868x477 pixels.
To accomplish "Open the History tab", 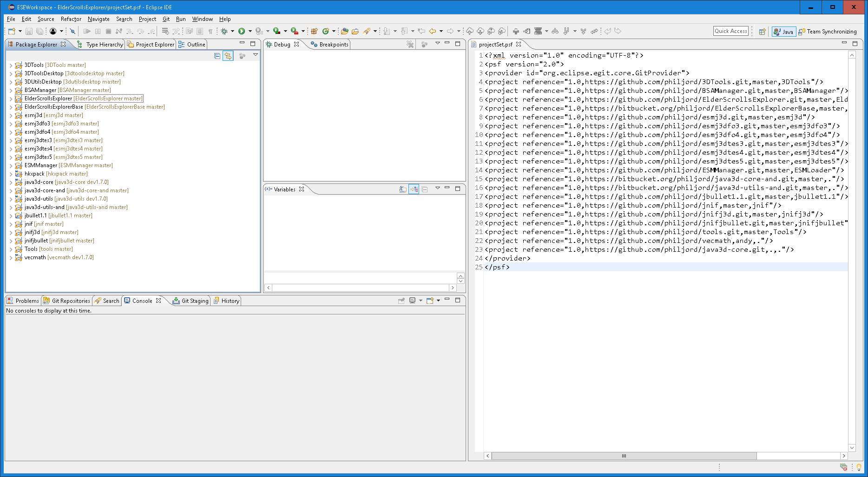I will pos(226,301).
